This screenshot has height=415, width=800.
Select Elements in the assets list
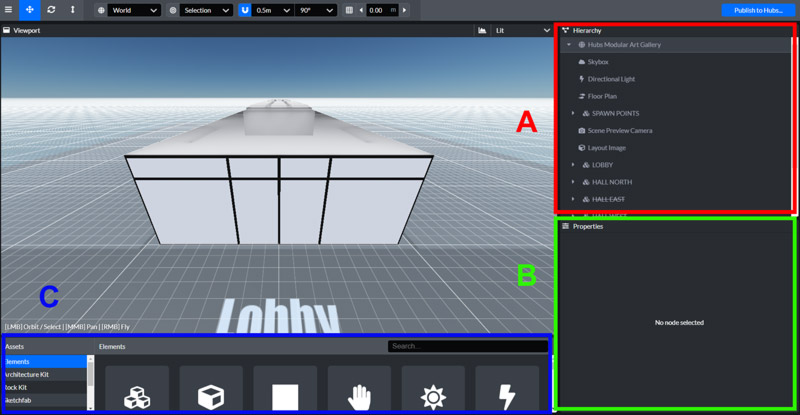(45, 361)
